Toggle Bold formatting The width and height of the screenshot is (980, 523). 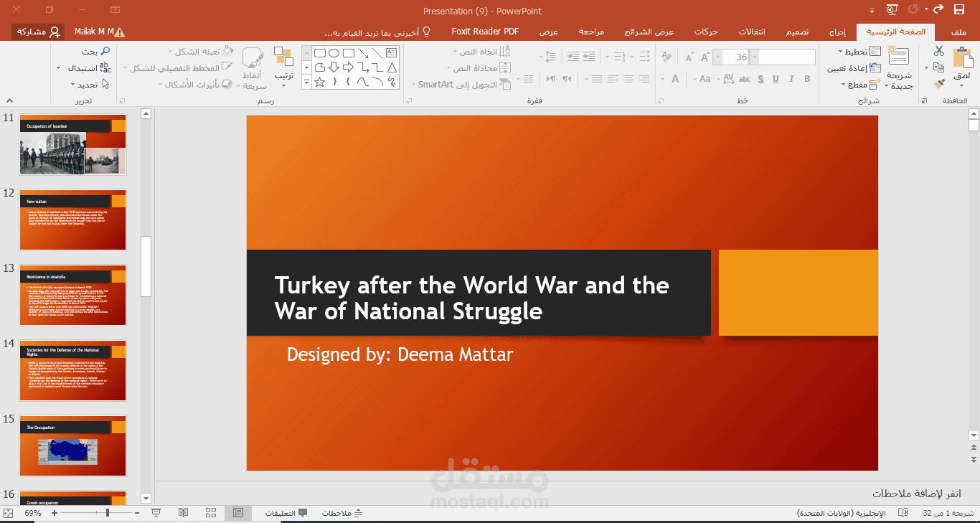pos(807,79)
